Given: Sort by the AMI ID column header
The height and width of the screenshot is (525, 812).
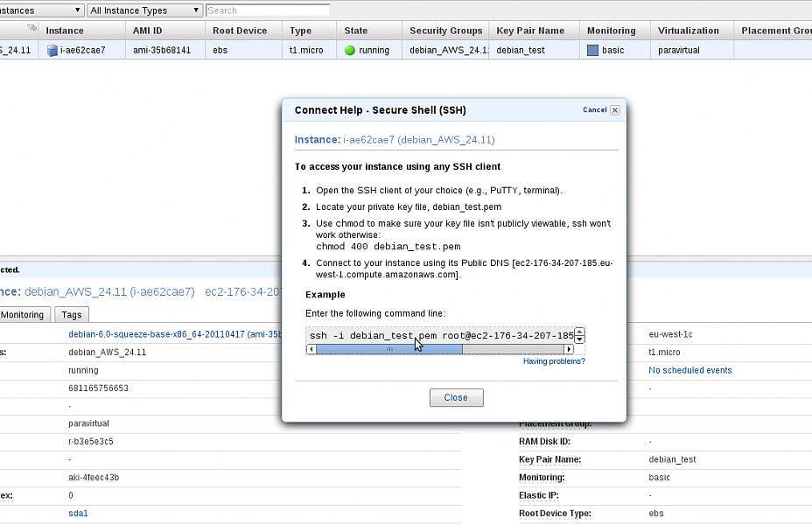Looking at the screenshot, I should (x=165, y=31).
